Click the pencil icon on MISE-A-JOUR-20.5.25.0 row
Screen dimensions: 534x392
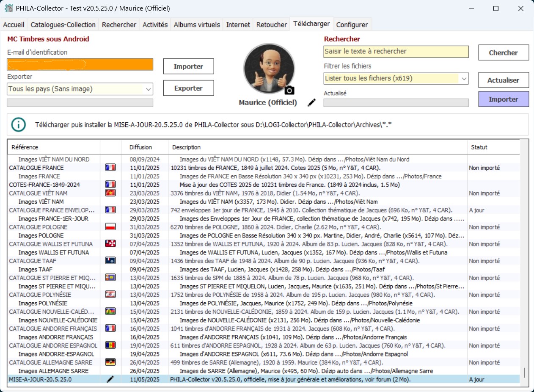click(110, 379)
